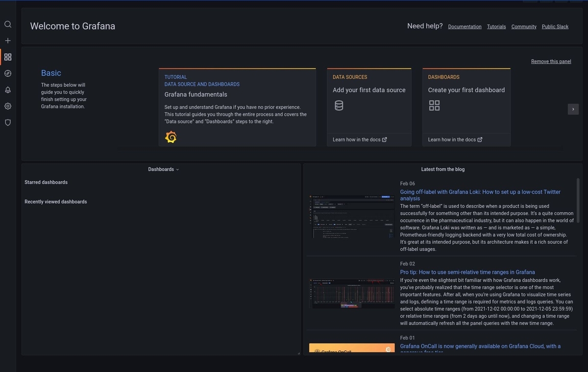
Task: Open Explore using the compass icon
Action: tap(7, 73)
